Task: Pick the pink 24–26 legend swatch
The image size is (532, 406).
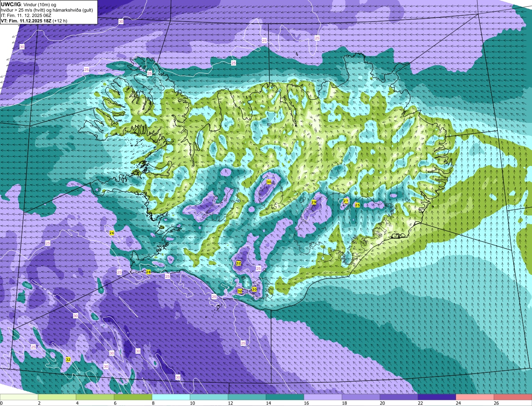Action: point(475,397)
